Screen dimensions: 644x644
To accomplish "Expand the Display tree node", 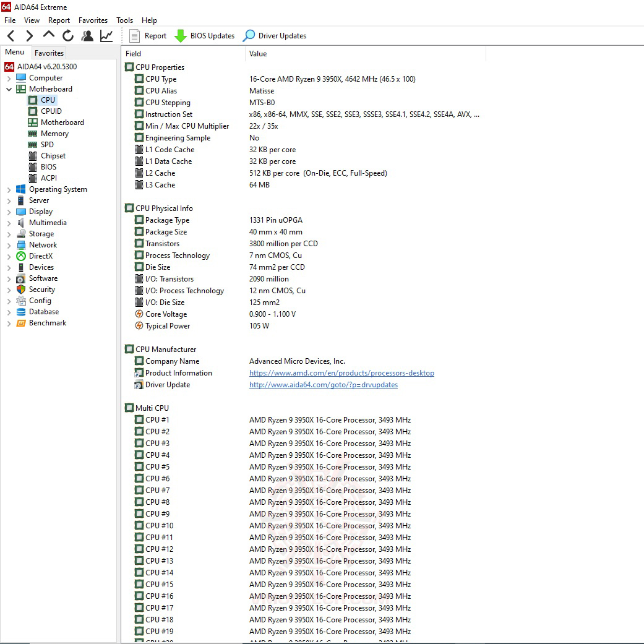I will 9,212.
